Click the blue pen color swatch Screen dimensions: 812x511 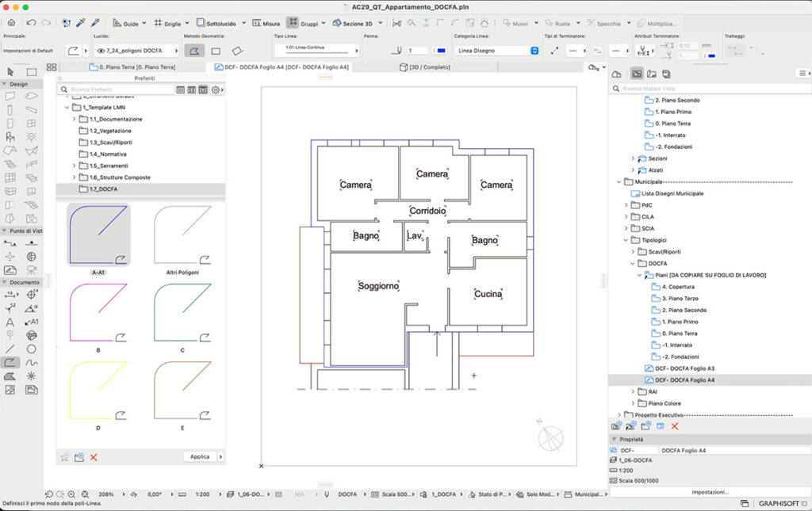(441, 51)
